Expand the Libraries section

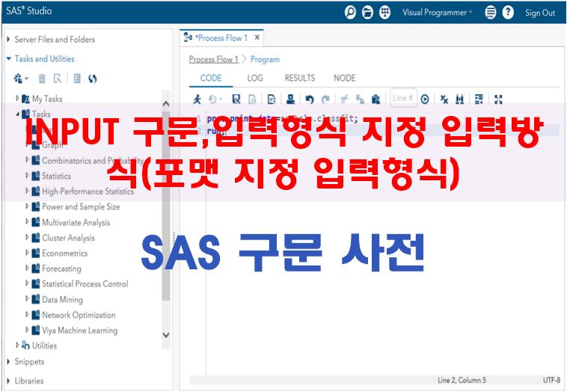(x=8, y=381)
